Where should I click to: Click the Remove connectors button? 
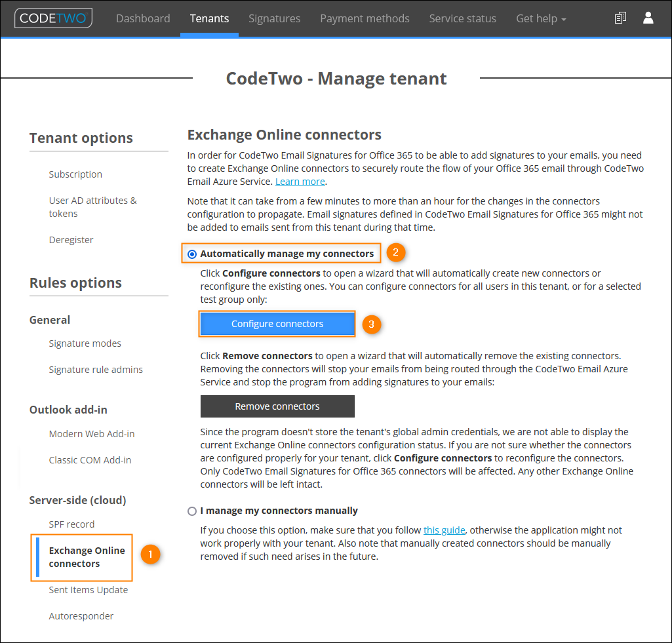click(x=277, y=406)
